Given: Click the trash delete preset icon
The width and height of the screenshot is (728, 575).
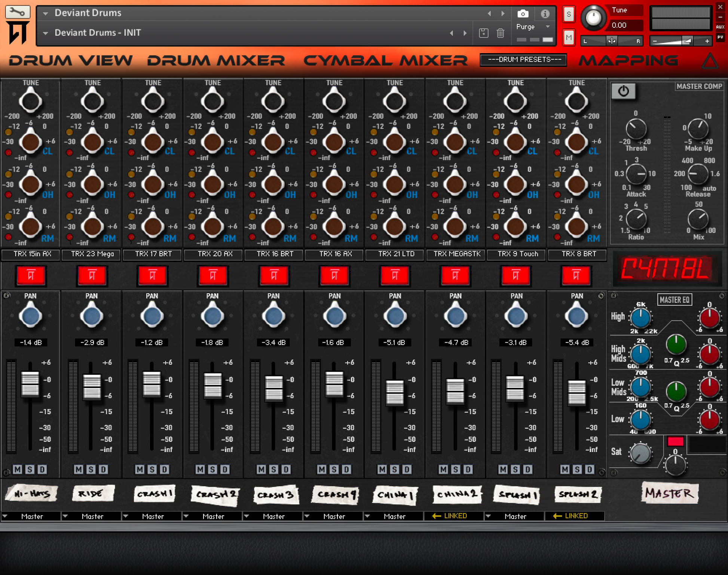Looking at the screenshot, I should pos(500,33).
